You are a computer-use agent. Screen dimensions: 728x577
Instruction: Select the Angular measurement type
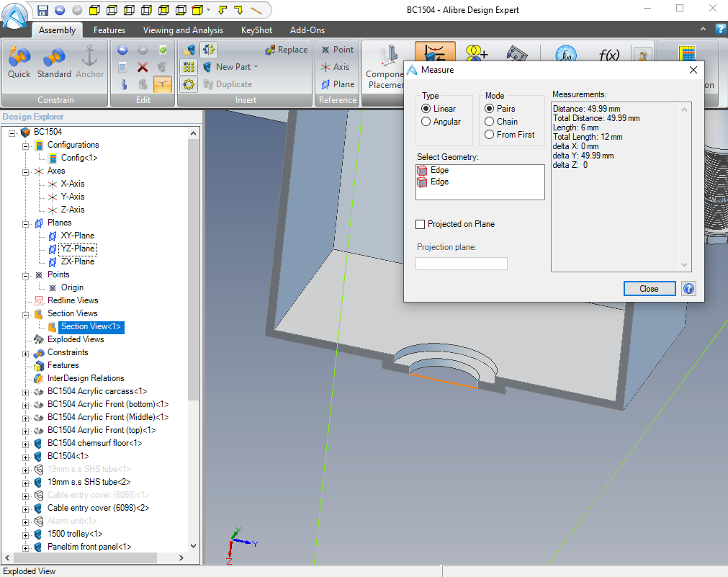(425, 121)
